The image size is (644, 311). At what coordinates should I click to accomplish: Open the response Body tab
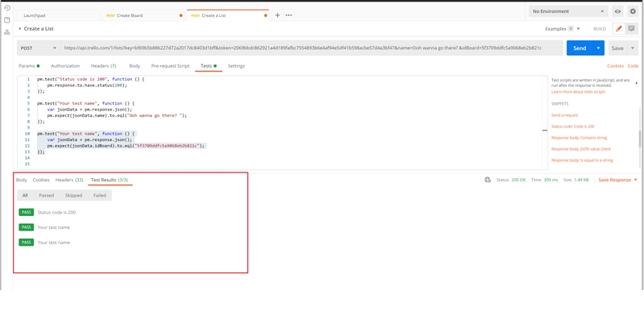click(22, 180)
